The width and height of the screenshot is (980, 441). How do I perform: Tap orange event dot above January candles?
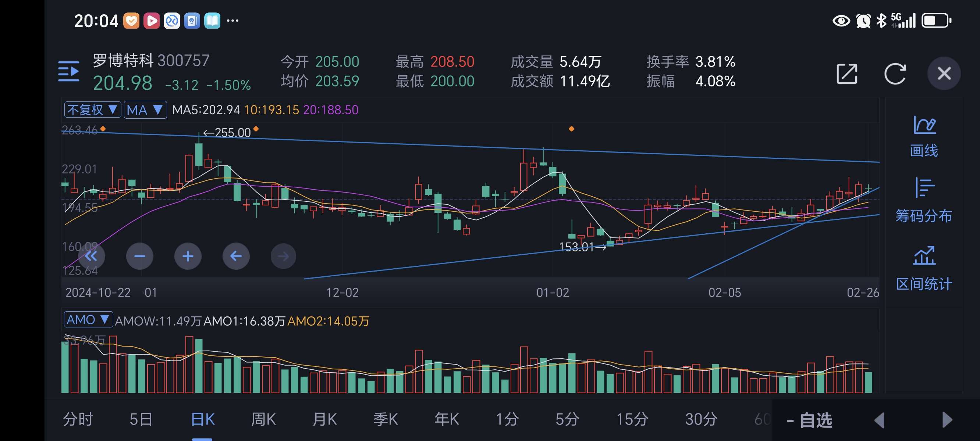pyautogui.click(x=571, y=129)
